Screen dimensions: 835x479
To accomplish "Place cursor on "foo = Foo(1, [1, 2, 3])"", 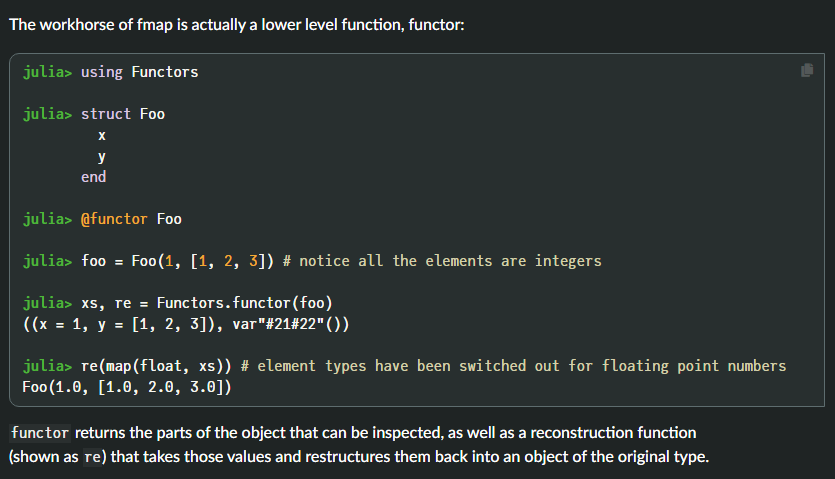I will coord(177,261).
